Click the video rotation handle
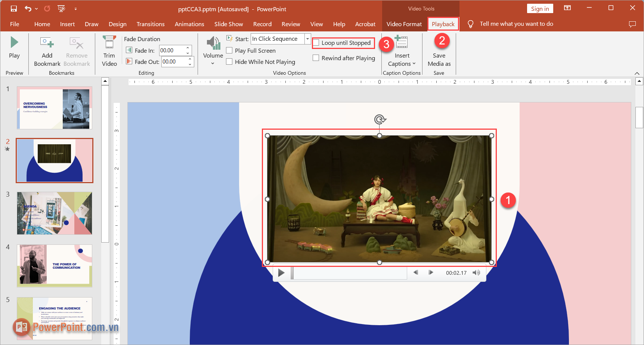 (x=380, y=120)
